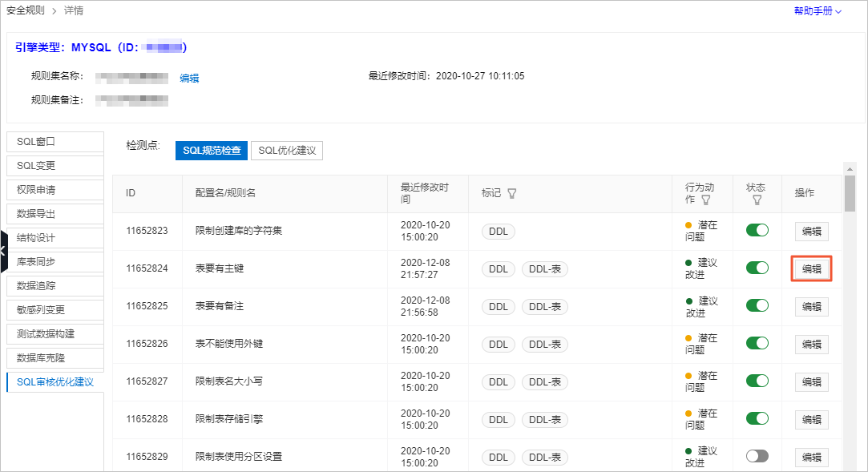Select ID cell 11652825
This screenshot has width=868, height=472.
[x=147, y=306]
